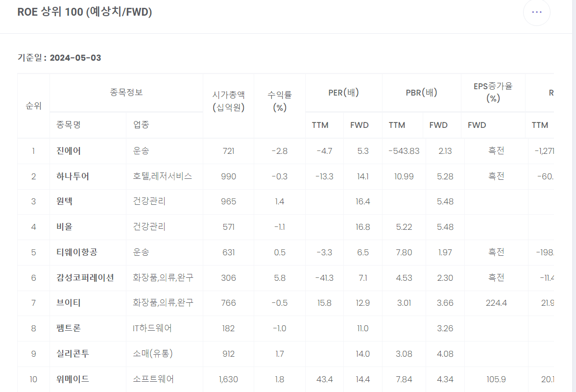The height and width of the screenshot is (392, 576).
Task: Click PER FWD value 16.8 for 비올
Action: click(x=363, y=227)
